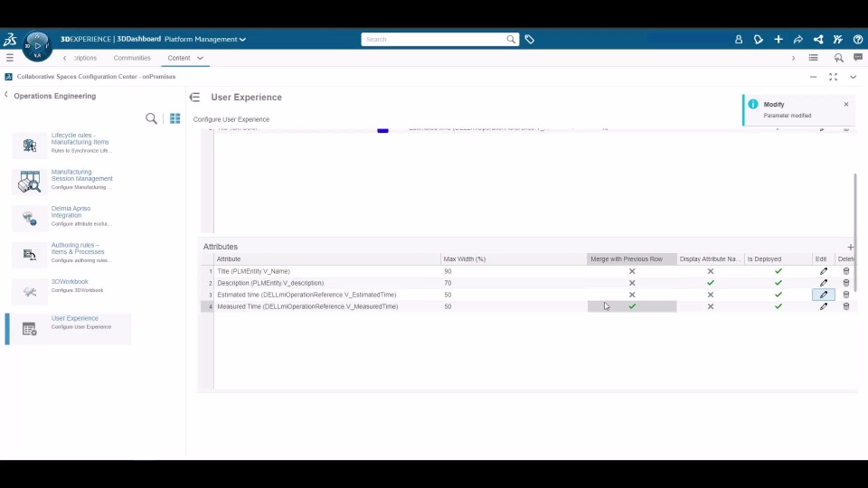Open the Help question mark icon
868x488 pixels.
[x=857, y=39]
